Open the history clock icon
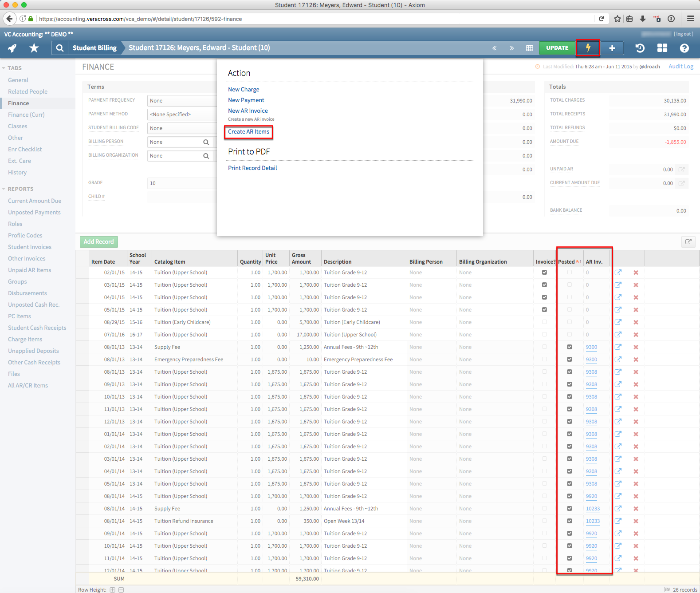This screenshot has width=700, height=593. (640, 48)
